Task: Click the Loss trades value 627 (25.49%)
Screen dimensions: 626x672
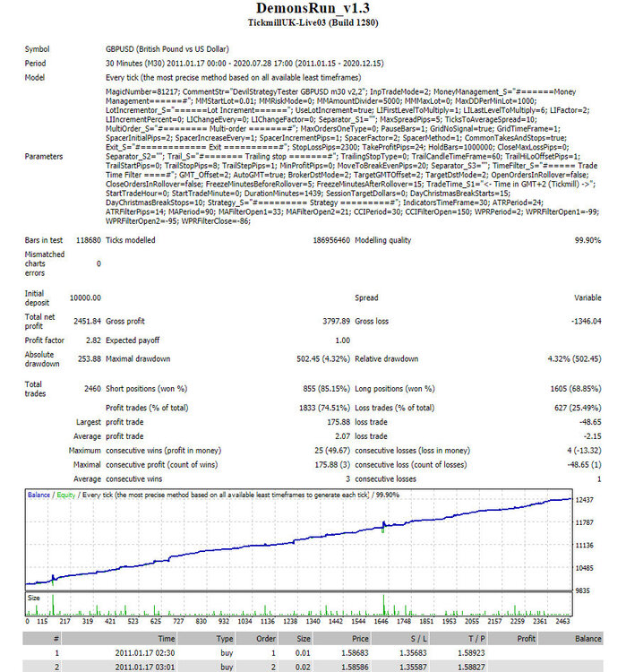Action: (x=577, y=408)
